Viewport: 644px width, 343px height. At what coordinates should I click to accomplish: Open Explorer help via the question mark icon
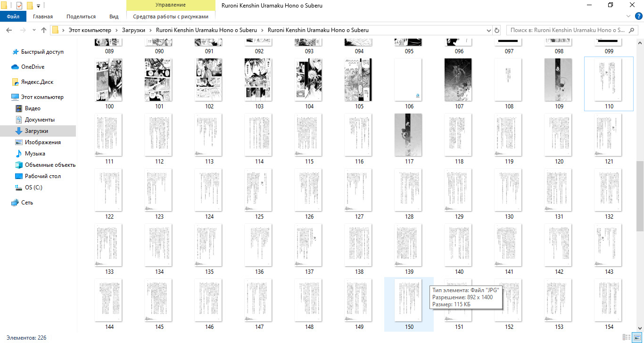[639, 16]
